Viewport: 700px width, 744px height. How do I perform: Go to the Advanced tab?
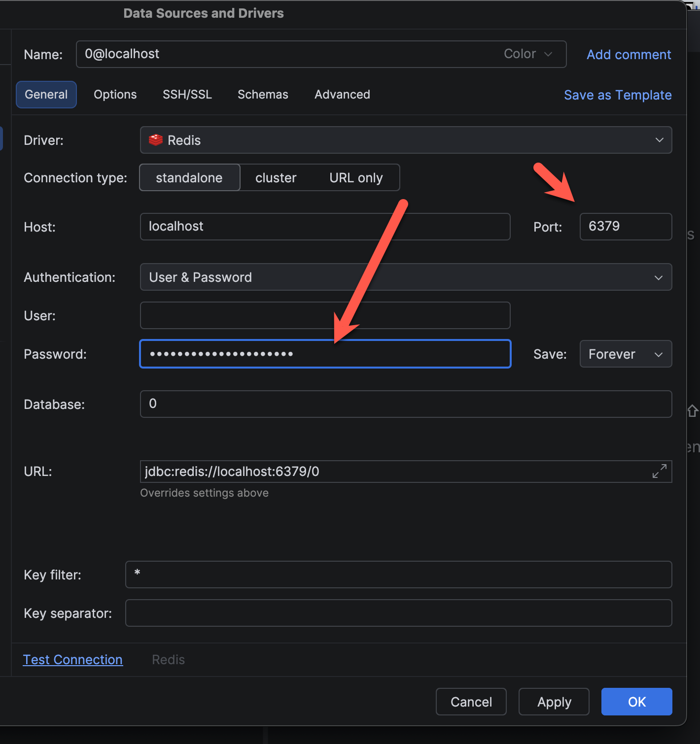click(342, 94)
